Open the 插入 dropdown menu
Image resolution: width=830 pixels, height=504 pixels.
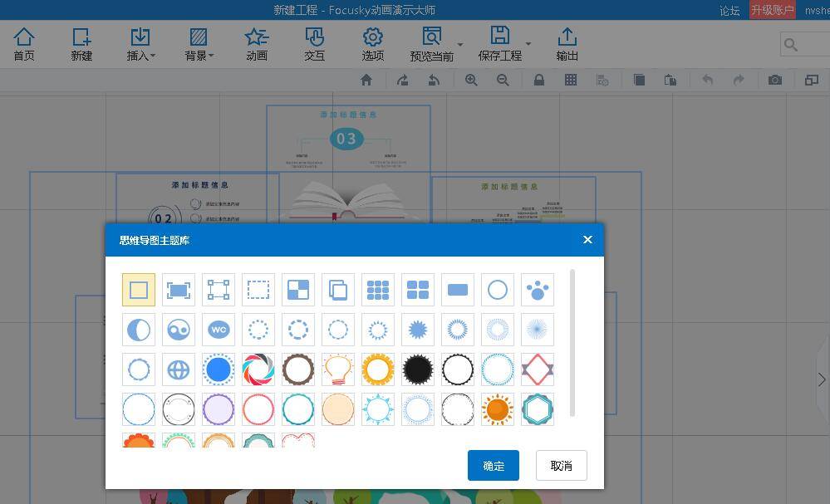140,45
